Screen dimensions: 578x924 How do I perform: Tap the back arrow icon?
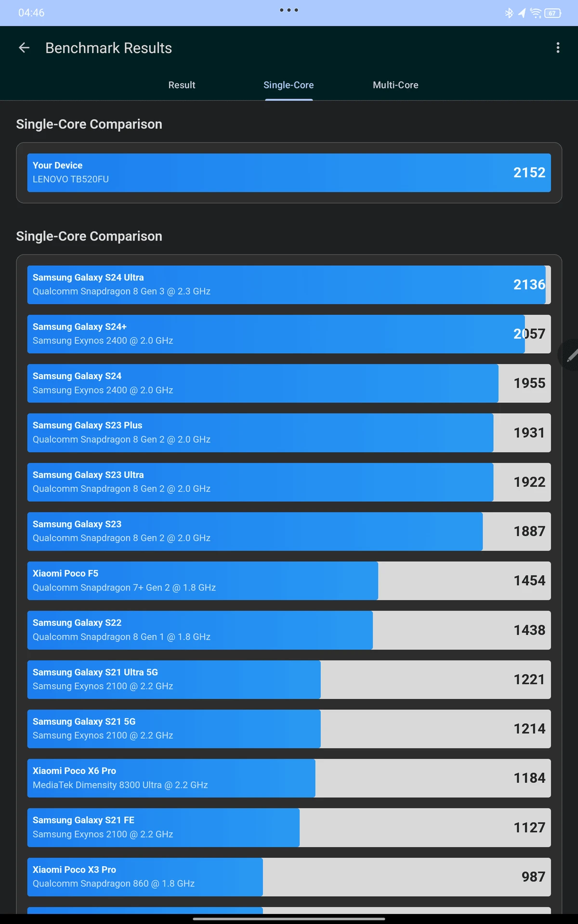24,48
